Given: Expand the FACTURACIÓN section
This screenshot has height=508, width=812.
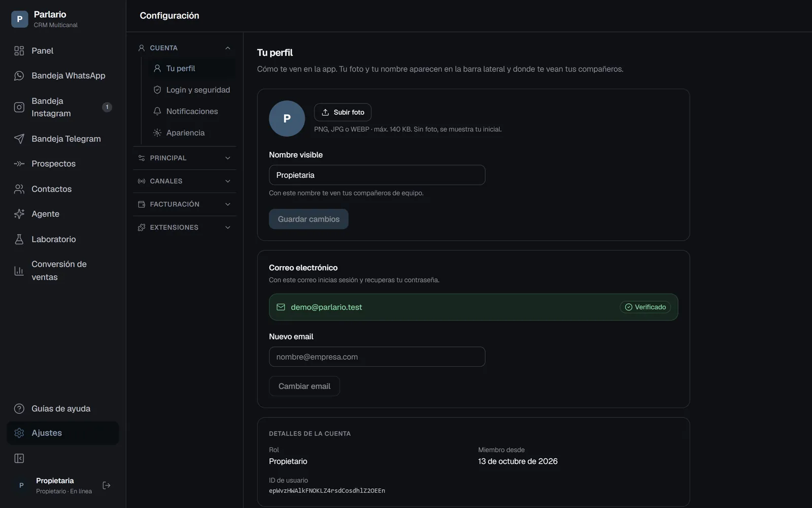Looking at the screenshot, I should tap(184, 204).
